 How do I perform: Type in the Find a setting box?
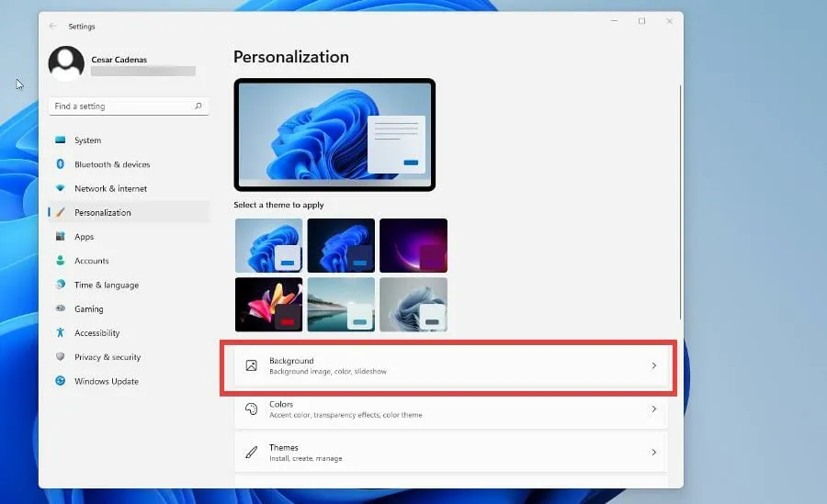pos(119,106)
